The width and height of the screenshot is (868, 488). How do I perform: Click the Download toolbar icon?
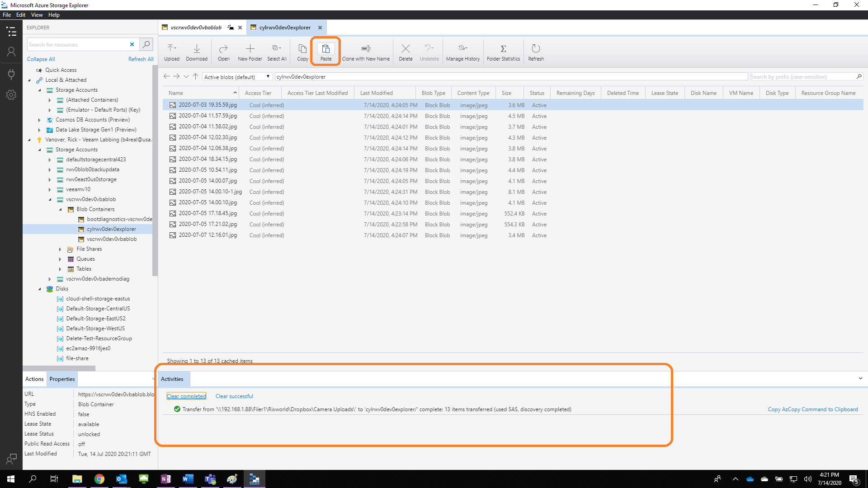[197, 52]
